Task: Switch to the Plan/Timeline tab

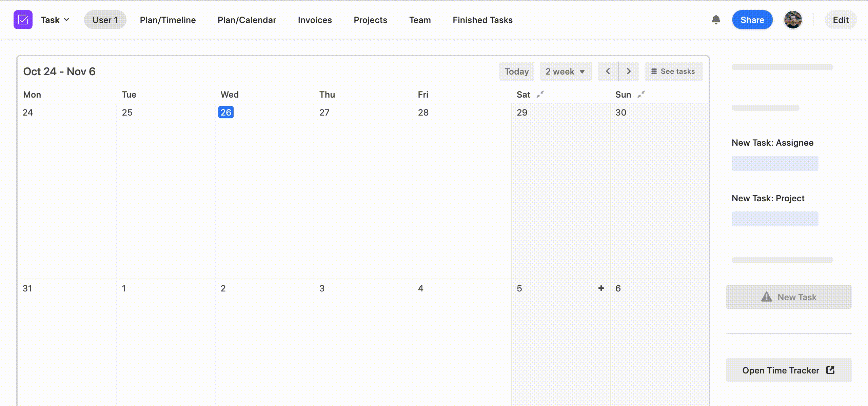Action: [x=168, y=20]
